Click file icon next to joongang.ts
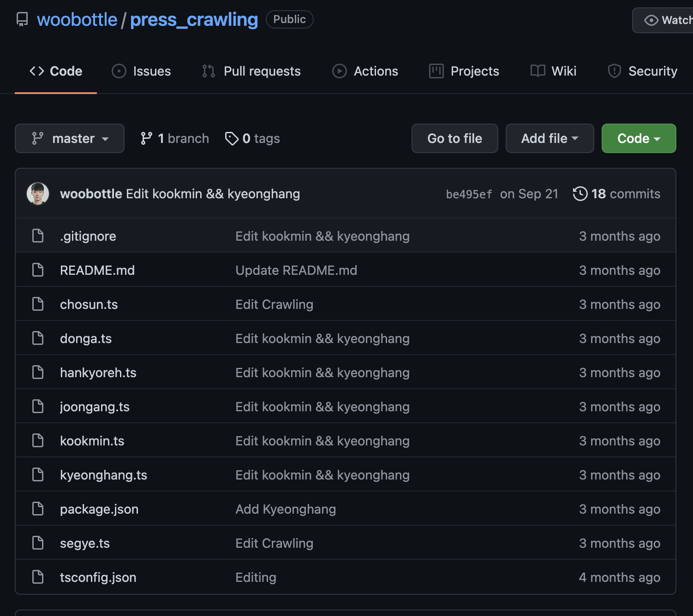 (38, 406)
